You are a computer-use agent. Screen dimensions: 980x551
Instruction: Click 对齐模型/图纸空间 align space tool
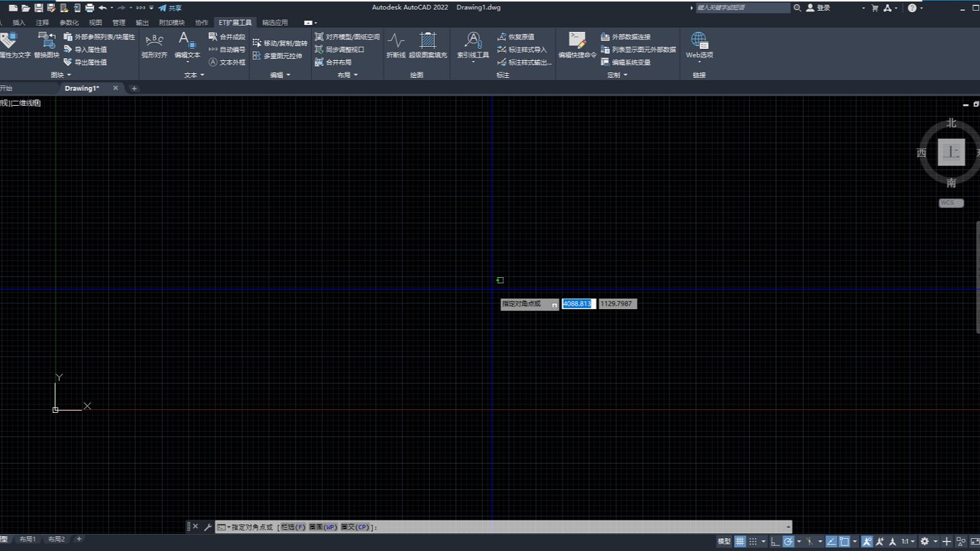click(x=347, y=37)
